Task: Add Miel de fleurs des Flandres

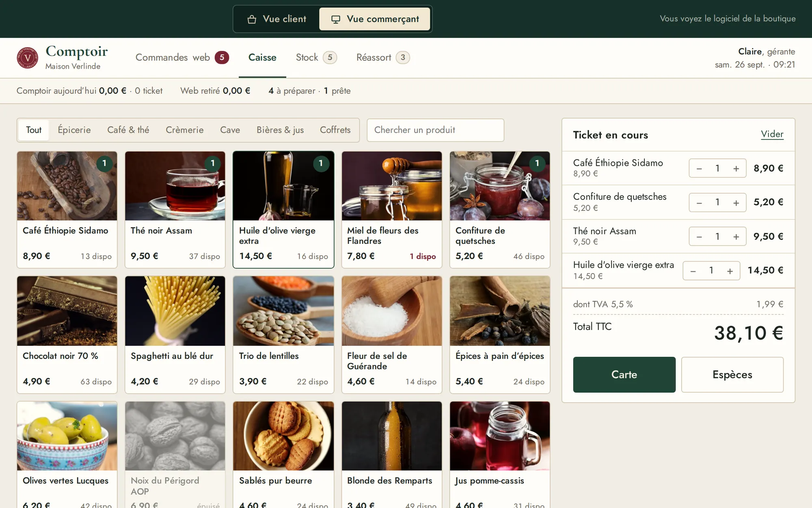Action: point(392,210)
